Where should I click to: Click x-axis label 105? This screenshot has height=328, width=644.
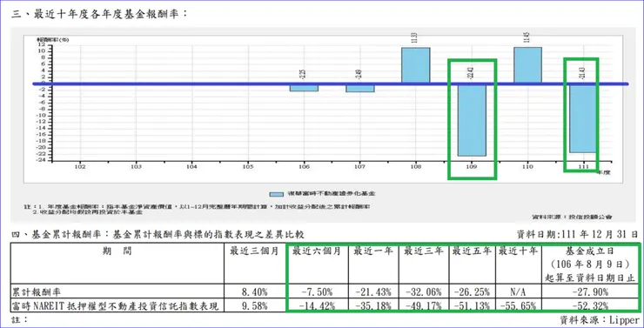point(248,167)
